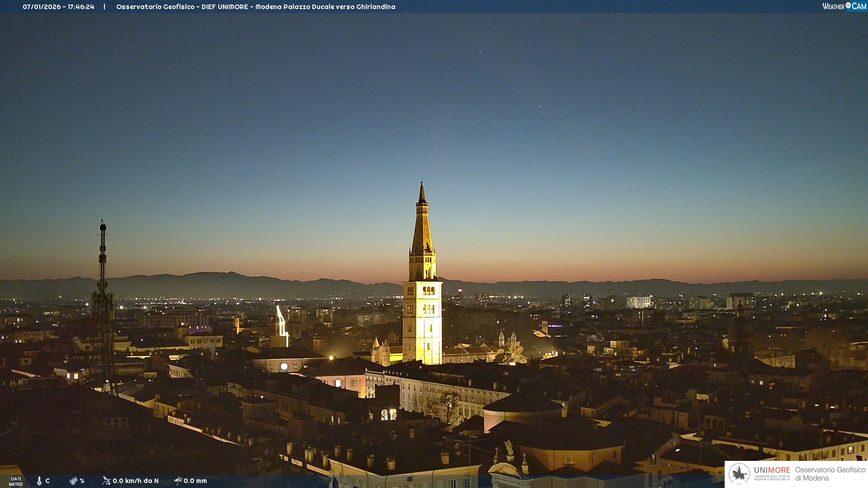
Task: Click the rain umbrella precipitation icon
Action: [x=178, y=481]
